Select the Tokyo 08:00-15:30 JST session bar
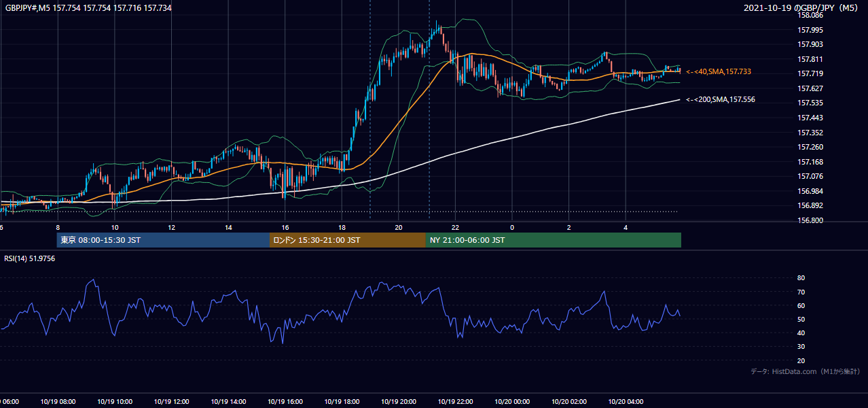Image resolution: width=868 pixels, height=408 pixels. 163,240
